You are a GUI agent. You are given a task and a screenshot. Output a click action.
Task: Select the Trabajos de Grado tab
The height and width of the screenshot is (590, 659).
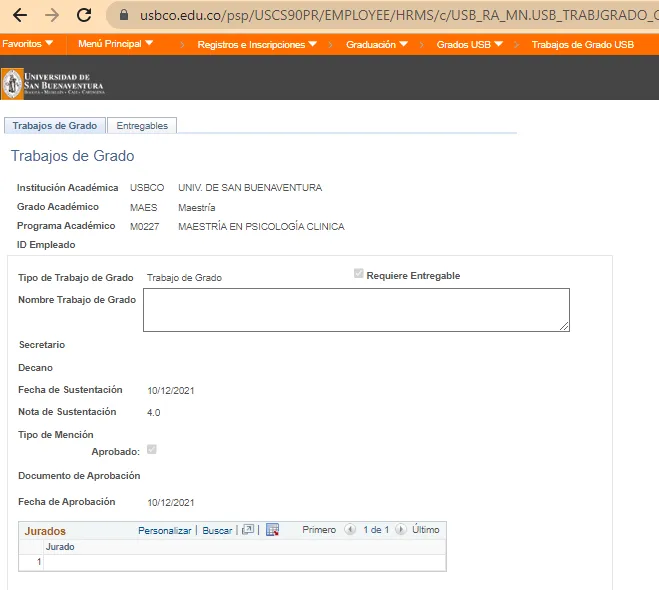click(x=55, y=126)
